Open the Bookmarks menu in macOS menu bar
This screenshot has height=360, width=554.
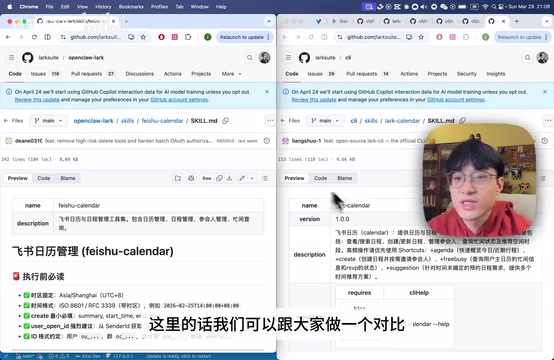pos(131,7)
